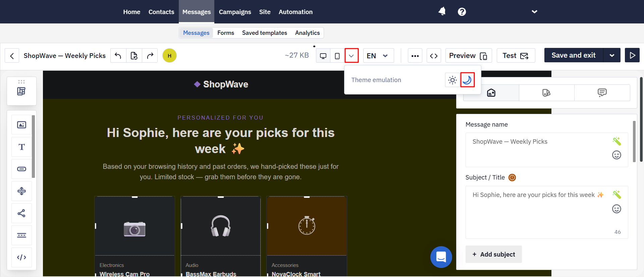The width and height of the screenshot is (644, 277).
Task: Select the Messages top navigation tab
Action: pos(197,12)
